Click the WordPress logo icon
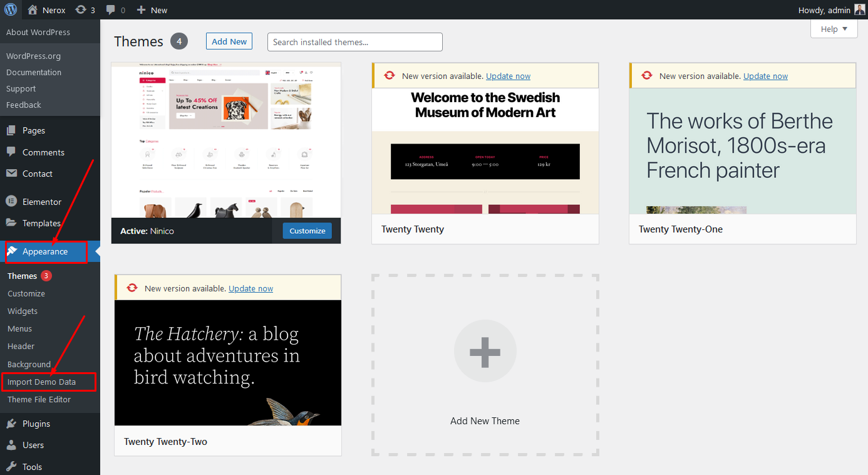The image size is (868, 475). tap(11, 9)
